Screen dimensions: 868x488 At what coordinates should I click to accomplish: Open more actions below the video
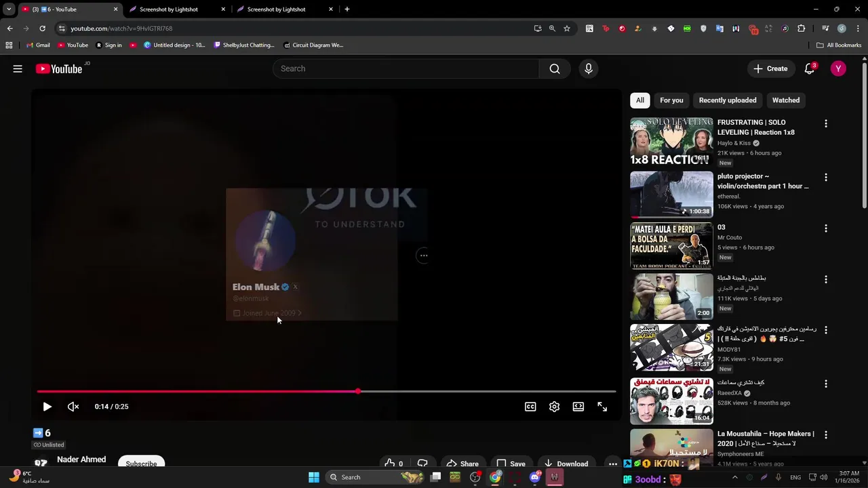612,464
